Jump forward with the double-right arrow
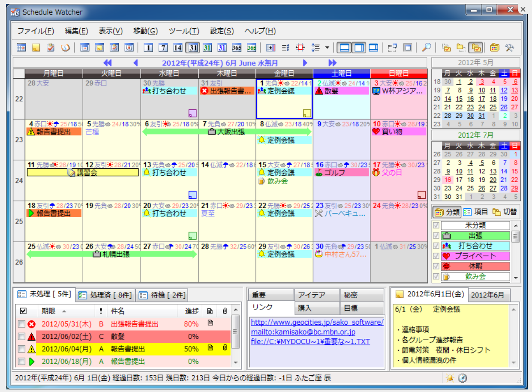532x392 pixels. [x=333, y=63]
